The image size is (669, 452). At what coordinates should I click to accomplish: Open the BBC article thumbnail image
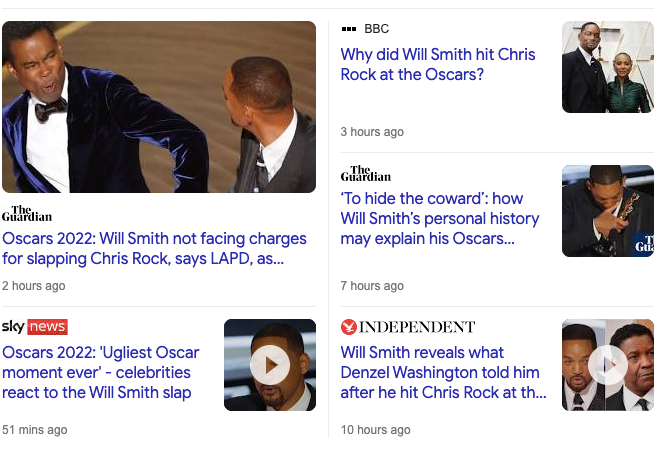[x=608, y=67]
